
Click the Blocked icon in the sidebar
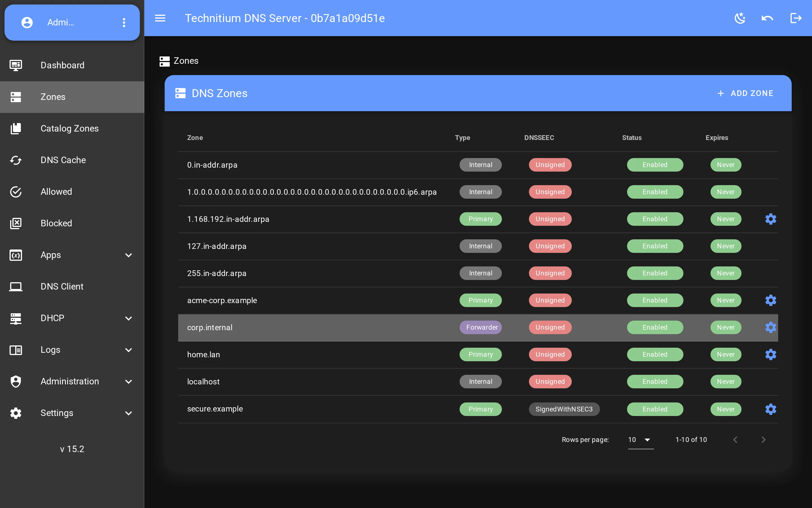(x=16, y=223)
